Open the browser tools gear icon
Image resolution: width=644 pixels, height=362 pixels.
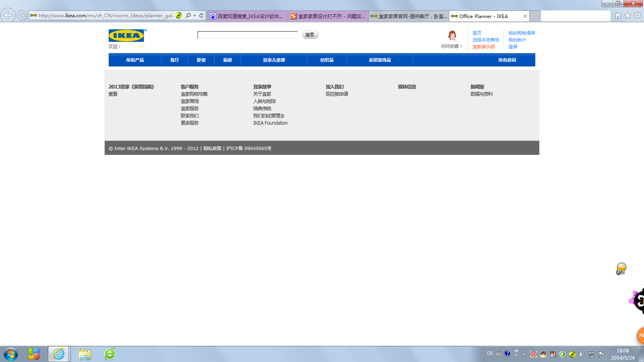tap(638, 16)
